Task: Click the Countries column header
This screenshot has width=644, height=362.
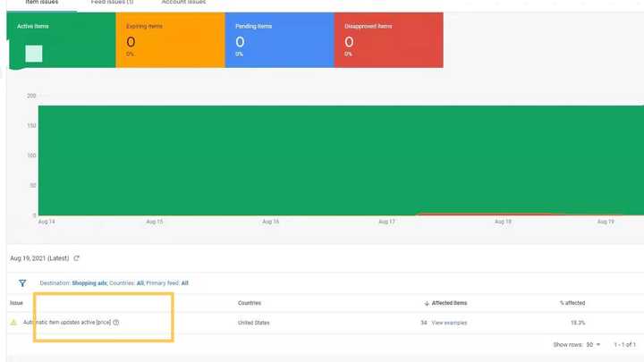Action: coord(250,303)
